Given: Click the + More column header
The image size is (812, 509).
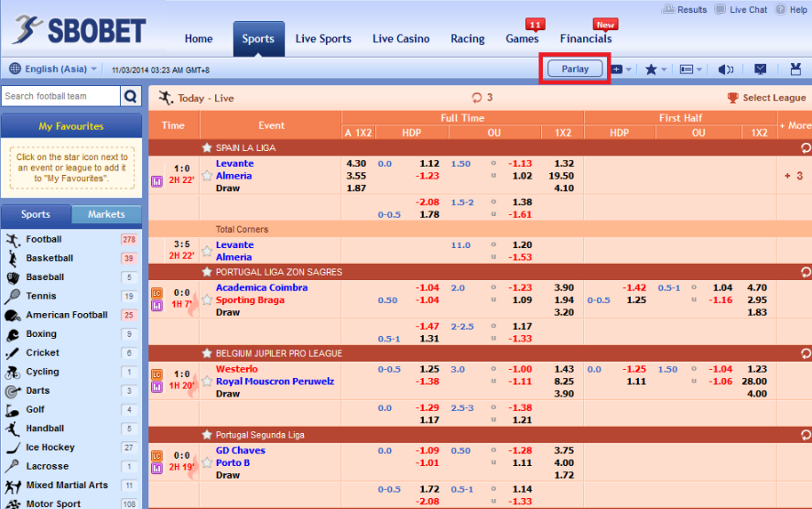Looking at the screenshot, I should pyautogui.click(x=795, y=125).
